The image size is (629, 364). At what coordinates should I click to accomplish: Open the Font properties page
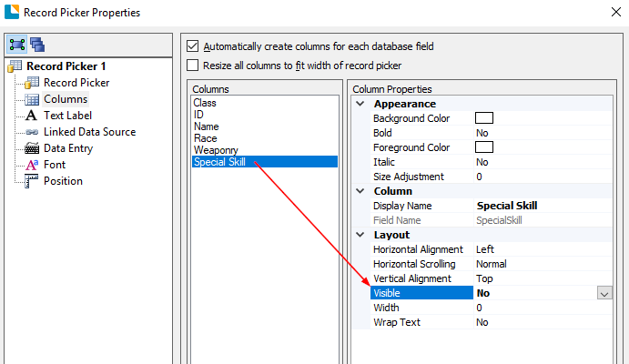click(x=55, y=165)
